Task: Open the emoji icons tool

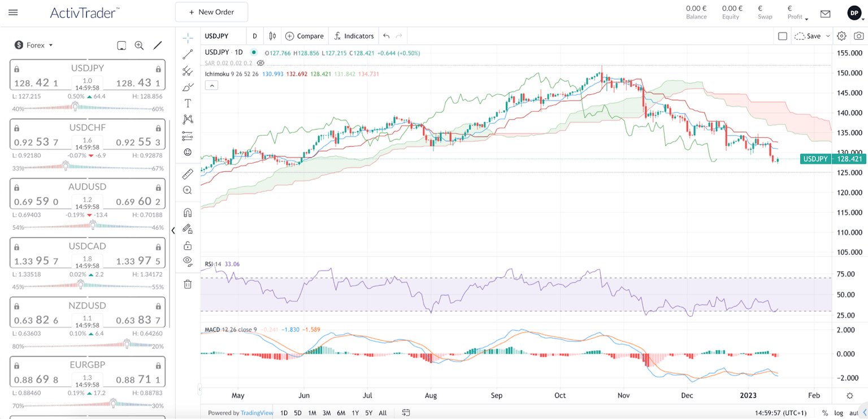Action: pyautogui.click(x=188, y=152)
